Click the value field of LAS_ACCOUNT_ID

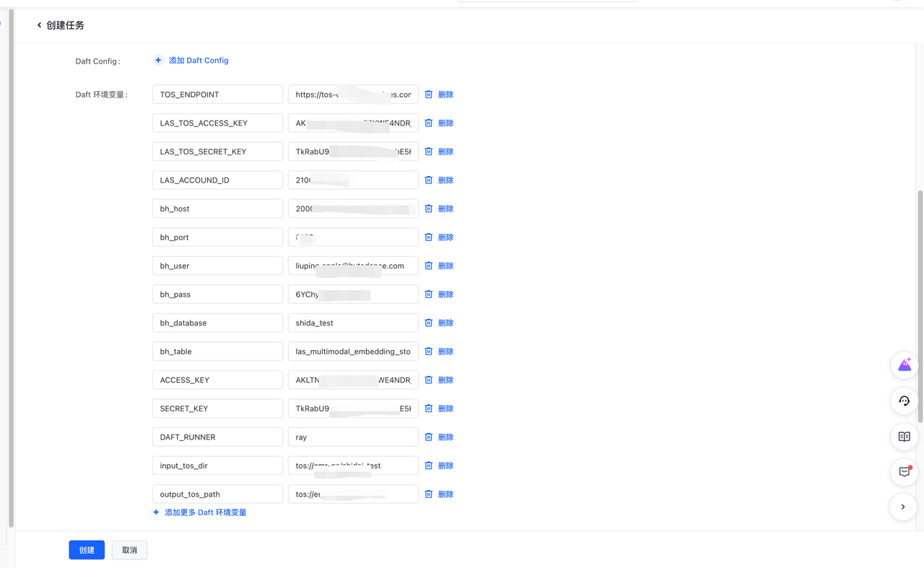pyautogui.click(x=353, y=180)
